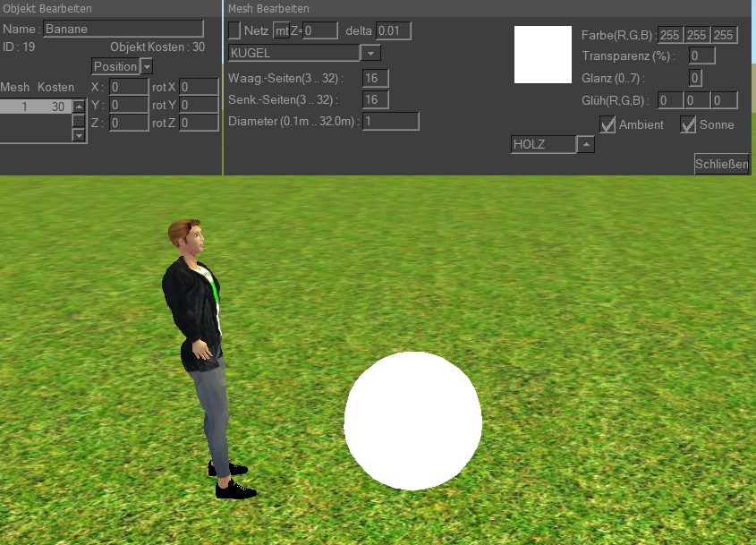Click the Diameter input field
This screenshot has height=545, width=756.
(x=390, y=121)
